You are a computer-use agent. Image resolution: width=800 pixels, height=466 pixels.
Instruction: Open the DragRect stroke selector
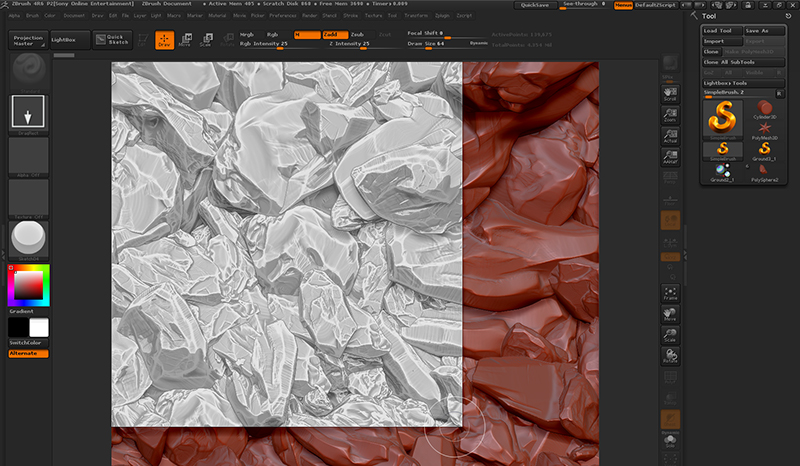tap(29, 114)
